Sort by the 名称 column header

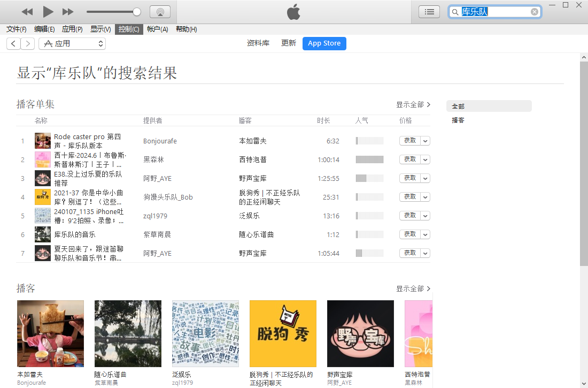(x=41, y=120)
